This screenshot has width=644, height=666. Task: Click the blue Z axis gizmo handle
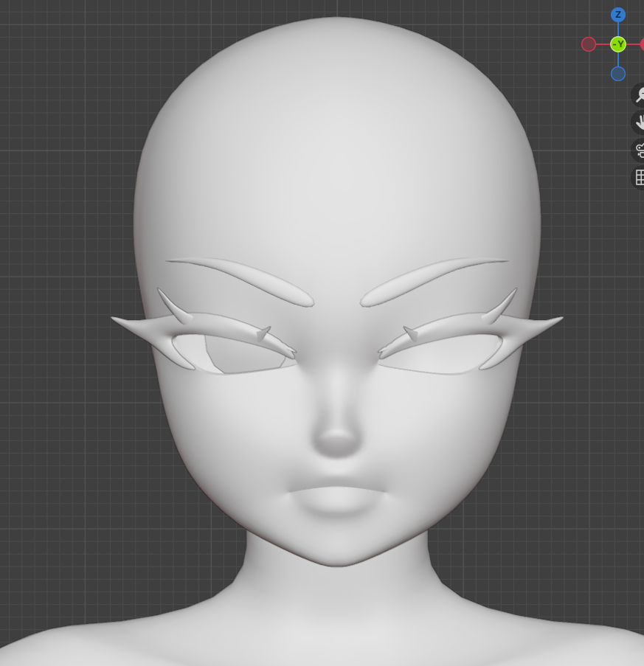(x=618, y=15)
